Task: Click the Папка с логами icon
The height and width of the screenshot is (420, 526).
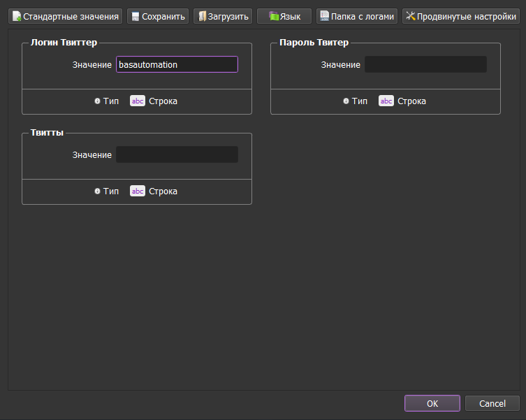Action: (325, 16)
